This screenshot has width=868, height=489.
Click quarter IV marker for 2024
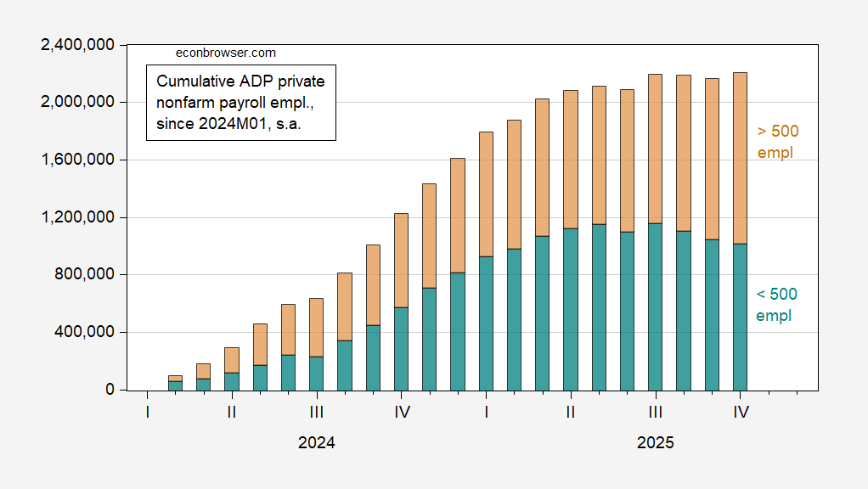402,413
